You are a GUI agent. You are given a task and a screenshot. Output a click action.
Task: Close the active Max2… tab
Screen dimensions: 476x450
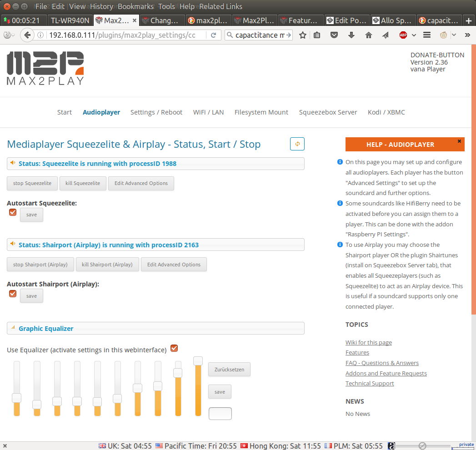(135, 20)
